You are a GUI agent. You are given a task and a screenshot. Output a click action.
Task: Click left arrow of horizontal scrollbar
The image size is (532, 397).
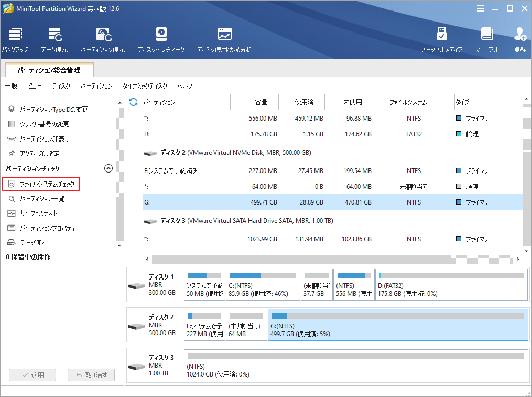(x=147, y=259)
